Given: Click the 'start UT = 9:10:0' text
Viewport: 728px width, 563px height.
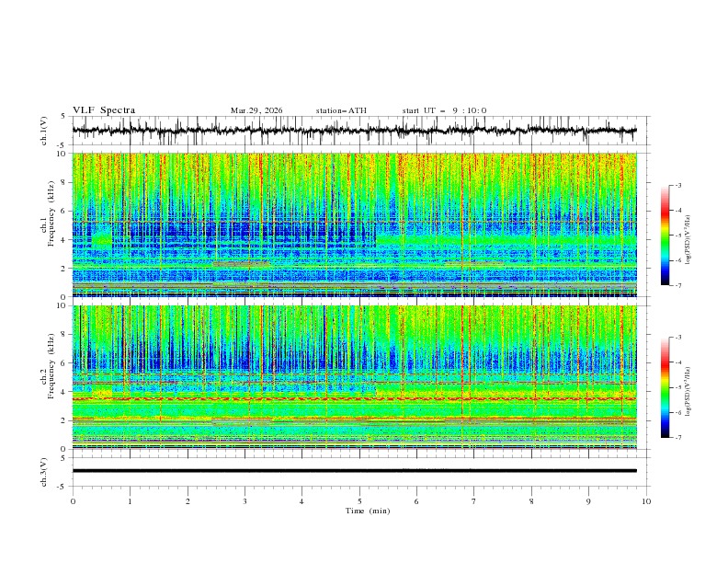Looking at the screenshot, I should click(x=444, y=110).
